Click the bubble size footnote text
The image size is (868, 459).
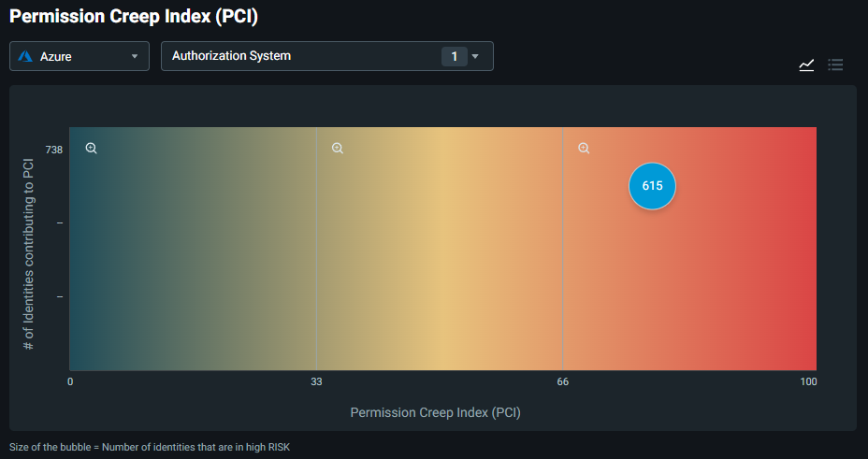coord(150,447)
